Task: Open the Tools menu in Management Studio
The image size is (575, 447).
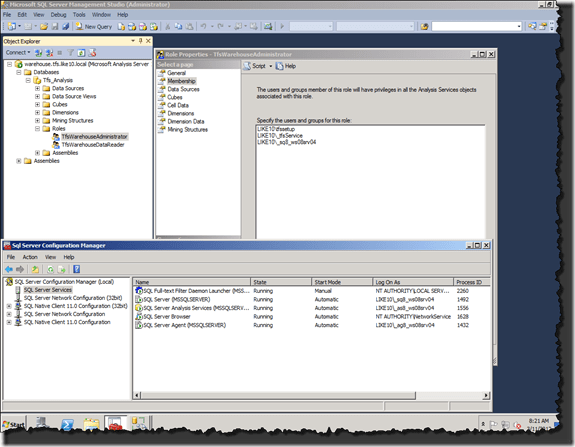Action: click(x=79, y=15)
